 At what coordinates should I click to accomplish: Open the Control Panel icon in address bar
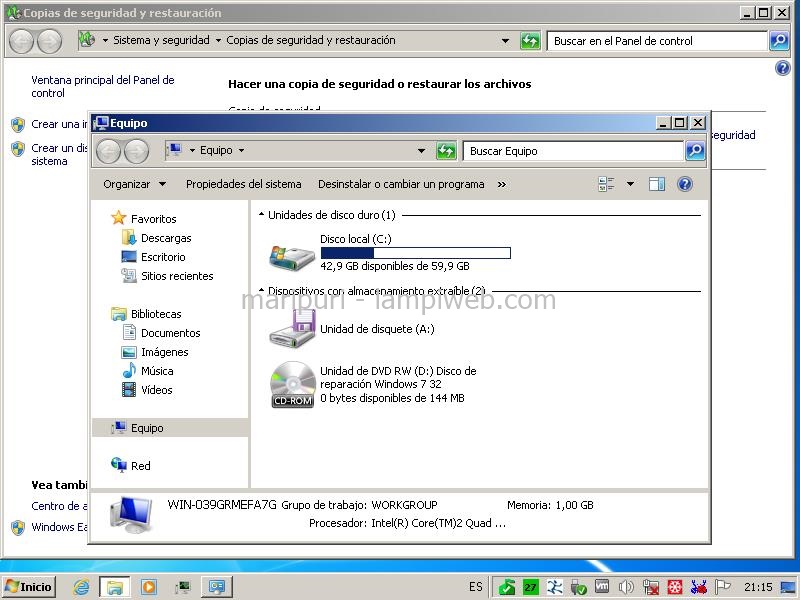pyautogui.click(x=87, y=39)
